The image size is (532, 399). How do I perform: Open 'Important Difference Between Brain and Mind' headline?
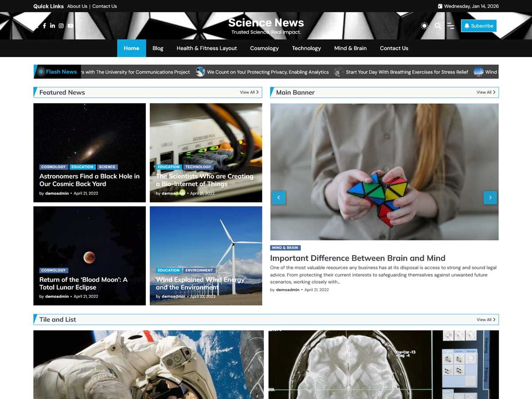coord(357,258)
